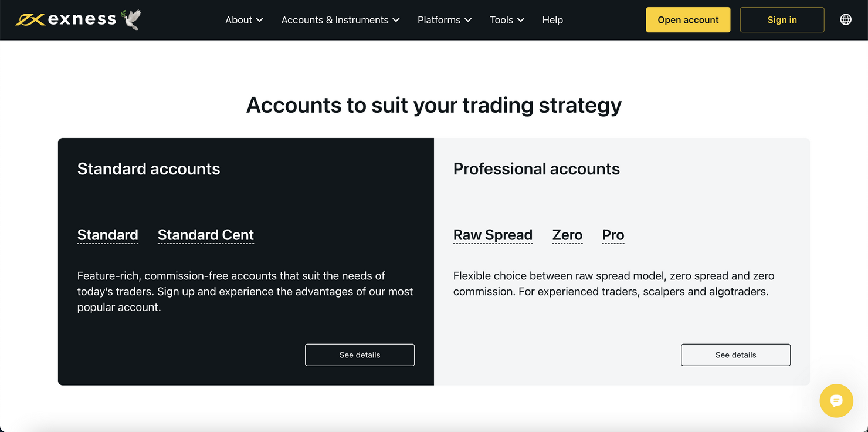Screen dimensions: 868x432
Task: Open the live chat bubble
Action: pyautogui.click(x=836, y=401)
